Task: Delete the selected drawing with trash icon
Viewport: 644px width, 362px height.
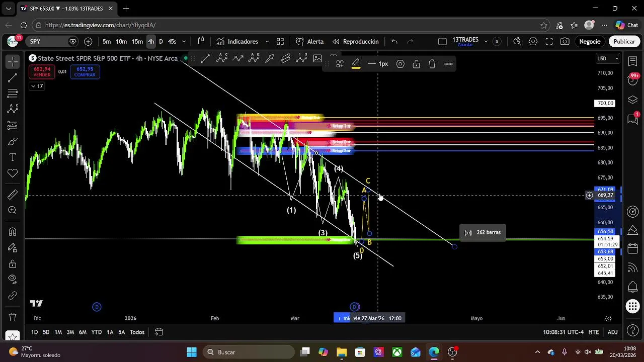Action: click(432, 64)
